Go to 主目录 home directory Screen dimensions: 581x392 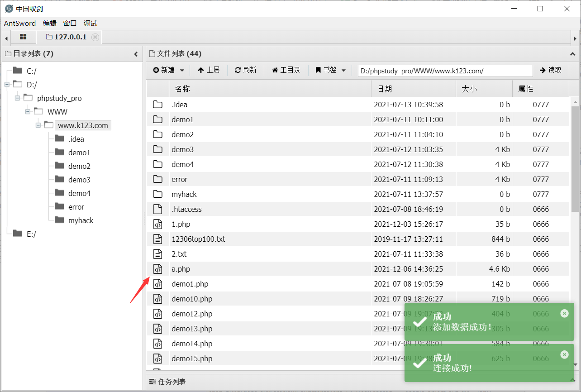click(286, 70)
